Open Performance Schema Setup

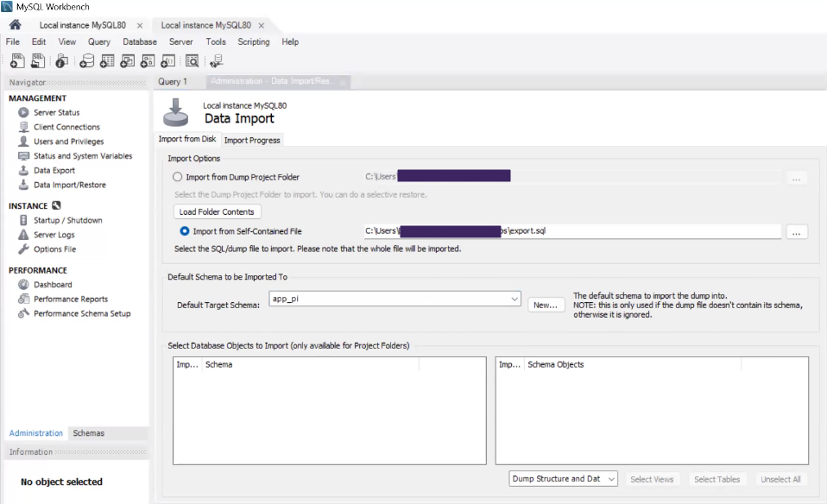(82, 313)
